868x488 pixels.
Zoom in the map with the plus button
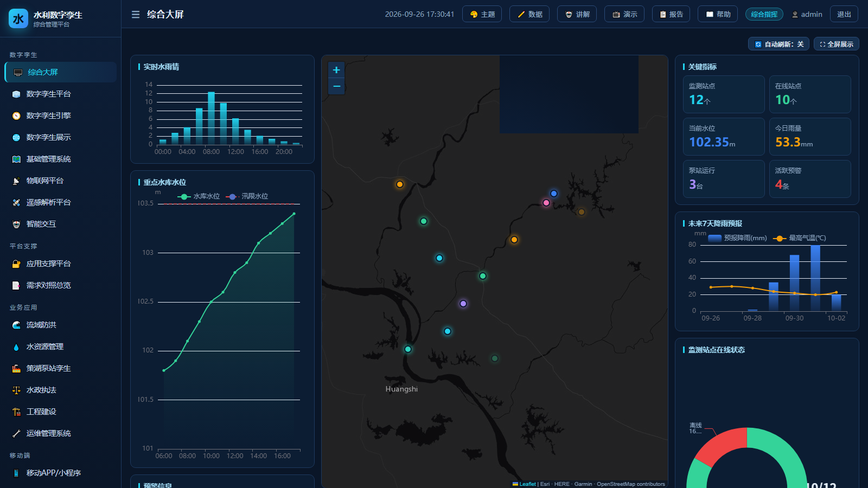pos(336,70)
